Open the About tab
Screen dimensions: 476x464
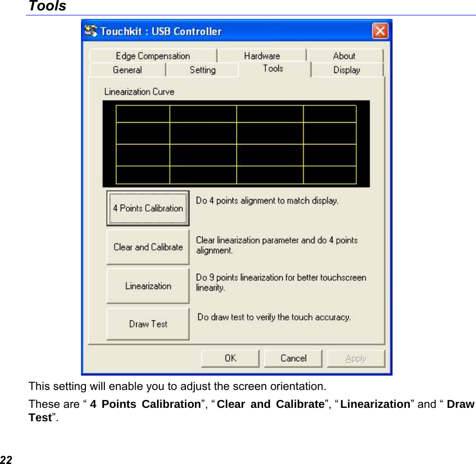click(344, 55)
